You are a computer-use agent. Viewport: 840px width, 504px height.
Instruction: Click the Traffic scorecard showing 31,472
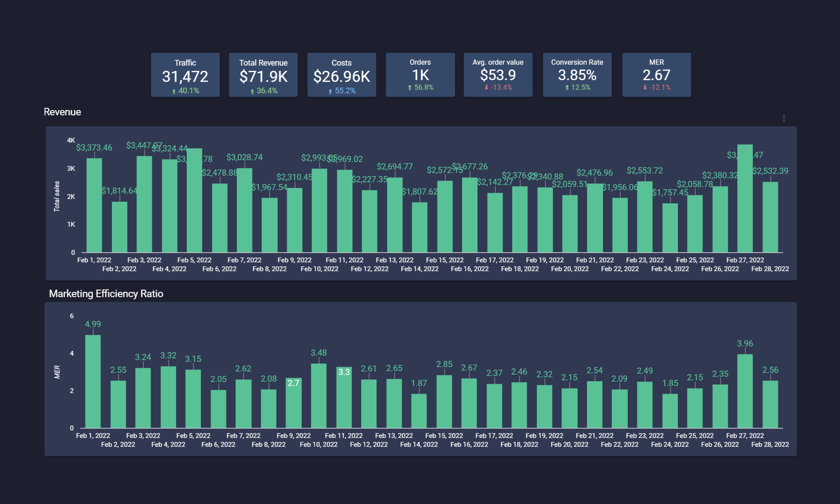185,75
